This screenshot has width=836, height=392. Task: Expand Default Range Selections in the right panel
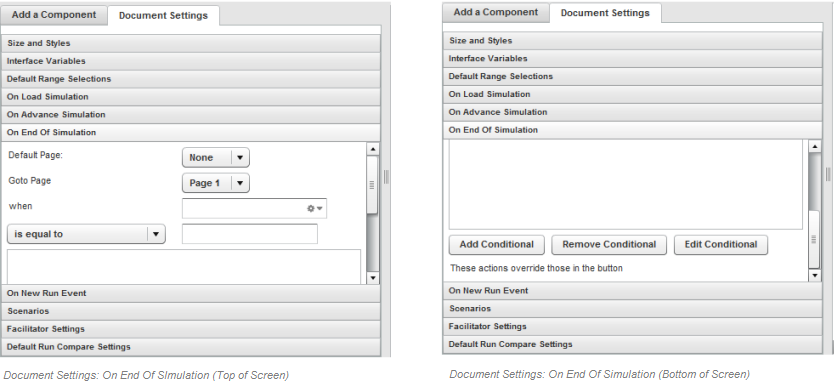[x=632, y=77]
